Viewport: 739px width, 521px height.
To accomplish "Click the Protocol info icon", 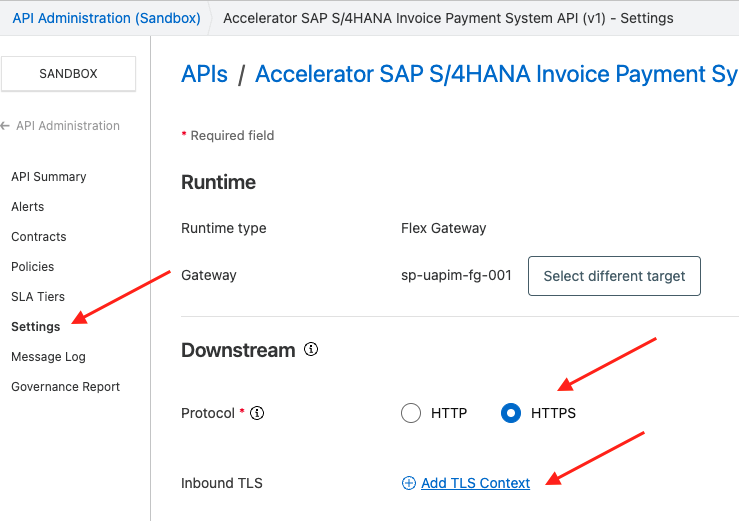I will click(x=257, y=413).
